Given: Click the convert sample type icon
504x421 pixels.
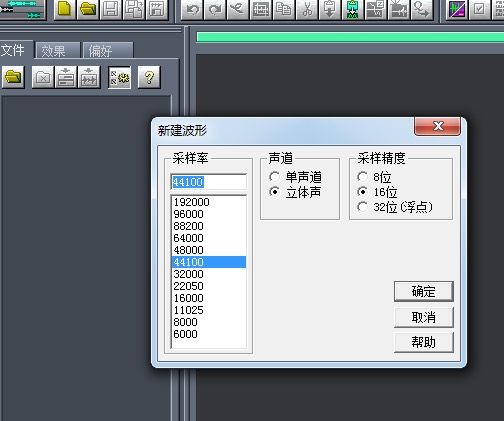Looking at the screenshot, I should pyautogui.click(x=422, y=9).
